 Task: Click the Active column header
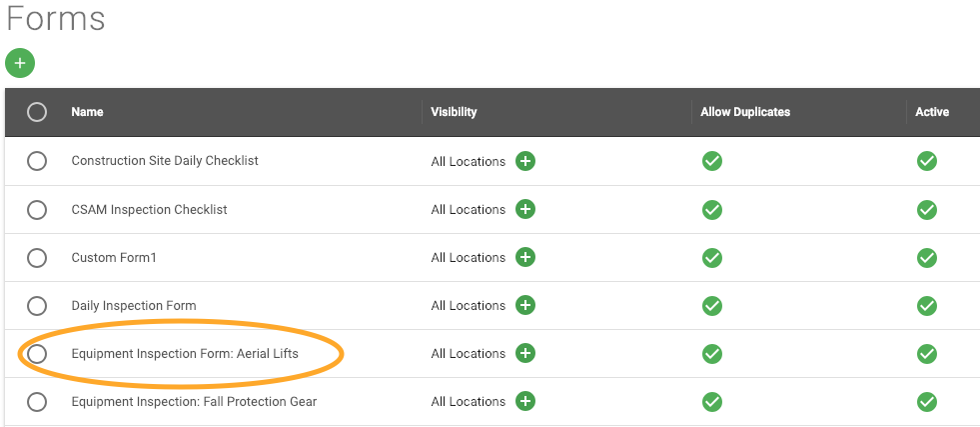[931, 112]
